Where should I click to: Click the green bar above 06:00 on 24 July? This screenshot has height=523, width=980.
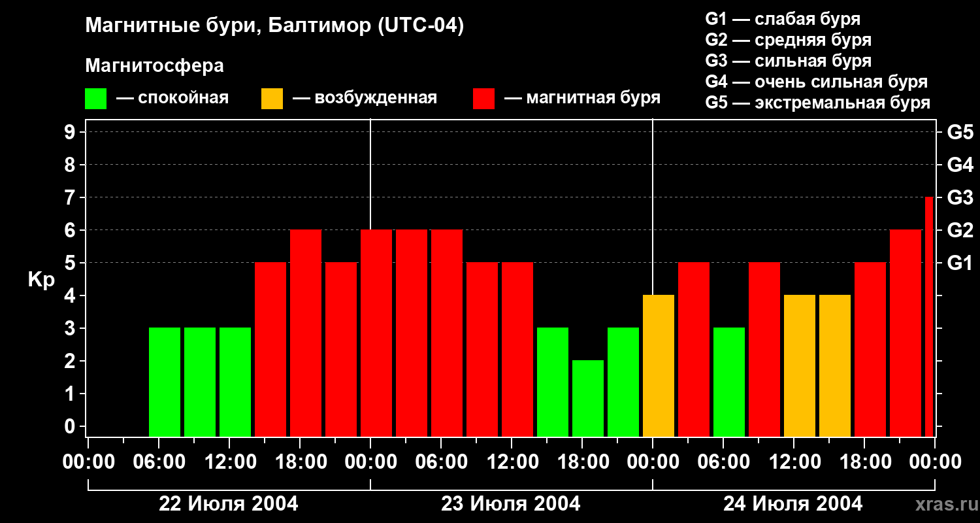729,382
